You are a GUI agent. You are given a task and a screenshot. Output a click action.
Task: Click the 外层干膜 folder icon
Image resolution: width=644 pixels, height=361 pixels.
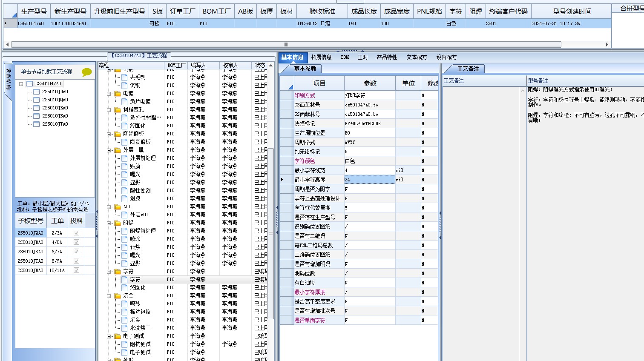click(x=118, y=150)
